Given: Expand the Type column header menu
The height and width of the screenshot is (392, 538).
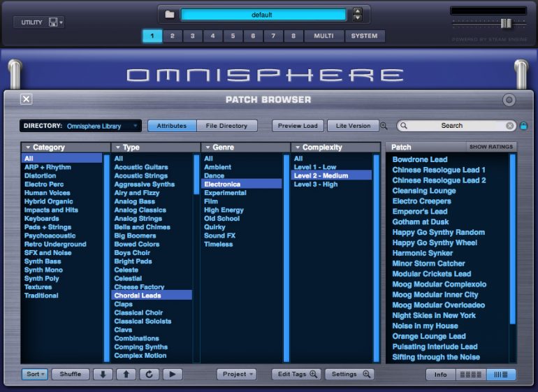Looking at the screenshot, I should (x=117, y=147).
